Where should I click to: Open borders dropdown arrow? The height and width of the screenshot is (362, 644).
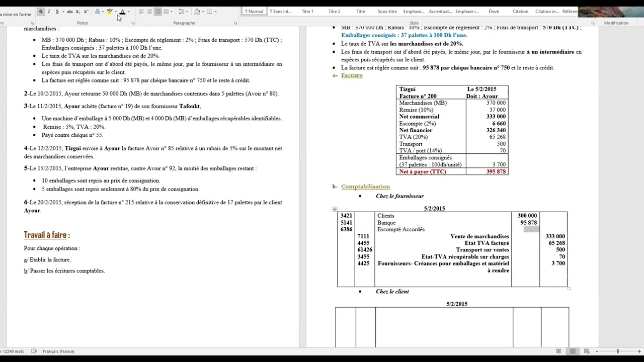pos(215,12)
